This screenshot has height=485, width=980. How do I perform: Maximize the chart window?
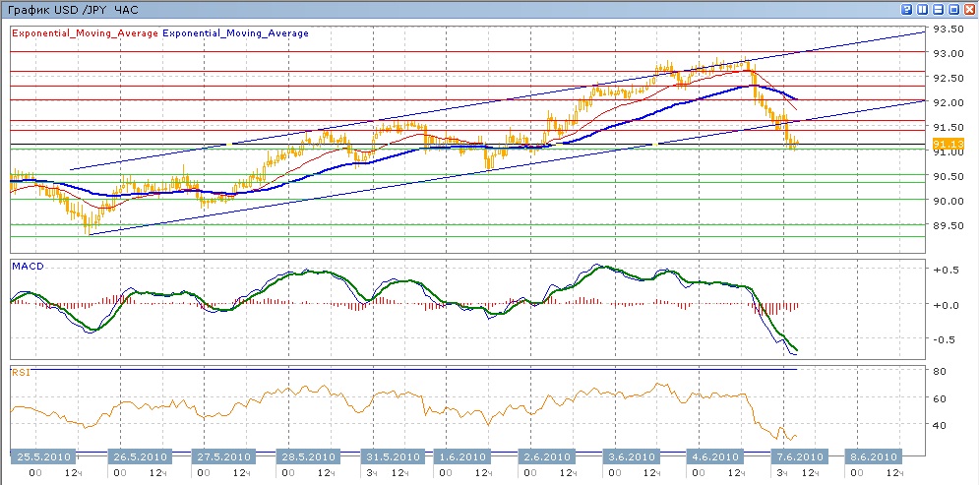click(953, 8)
